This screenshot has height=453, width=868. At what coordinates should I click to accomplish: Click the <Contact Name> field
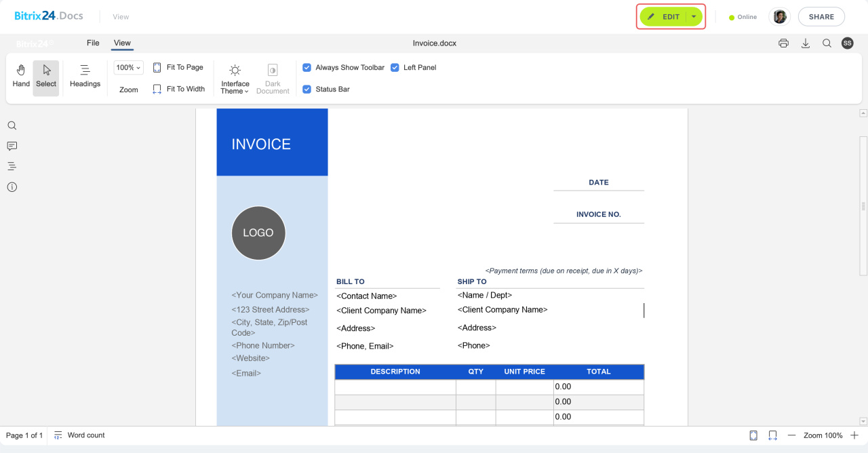click(367, 296)
